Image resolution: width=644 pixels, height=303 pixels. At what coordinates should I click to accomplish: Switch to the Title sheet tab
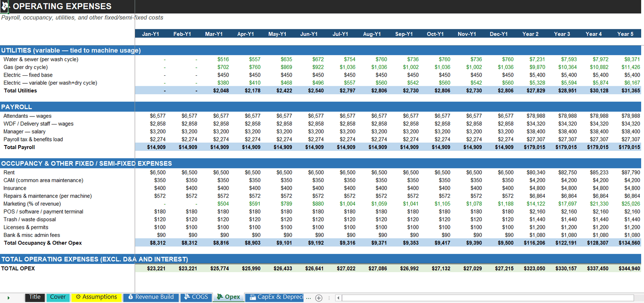click(35, 297)
